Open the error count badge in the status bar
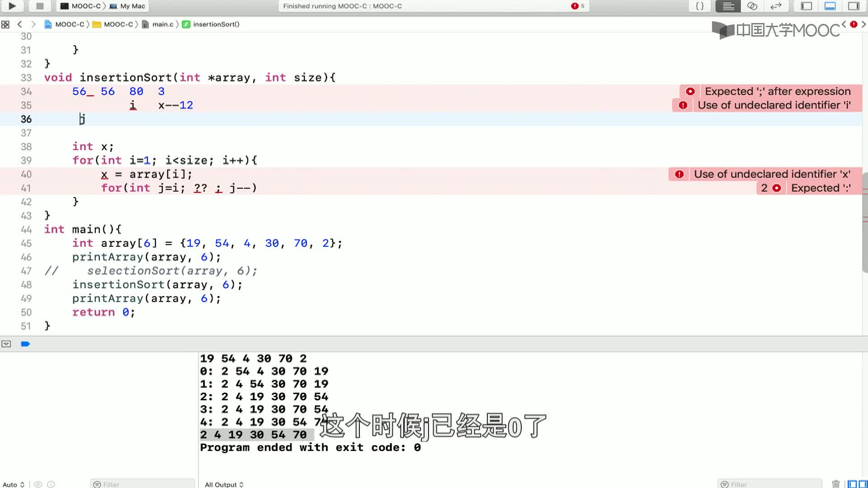Screen dimensions: 868x488 578,6
